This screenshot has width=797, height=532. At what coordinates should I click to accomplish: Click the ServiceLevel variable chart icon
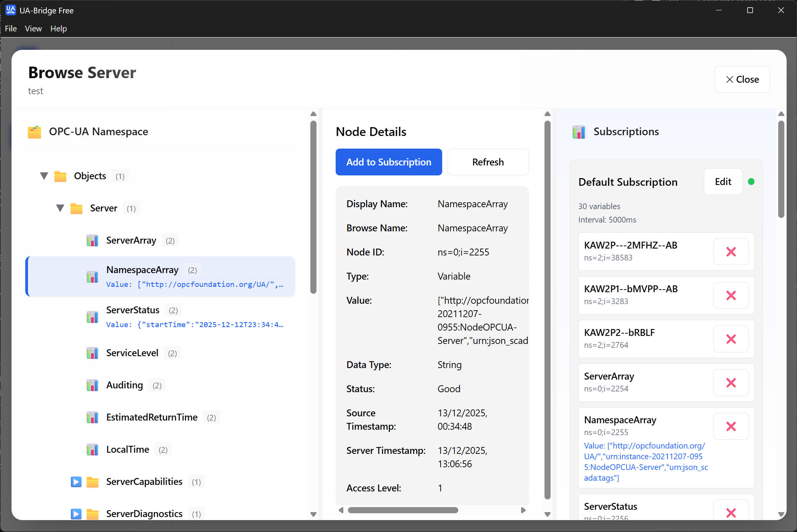coord(92,353)
